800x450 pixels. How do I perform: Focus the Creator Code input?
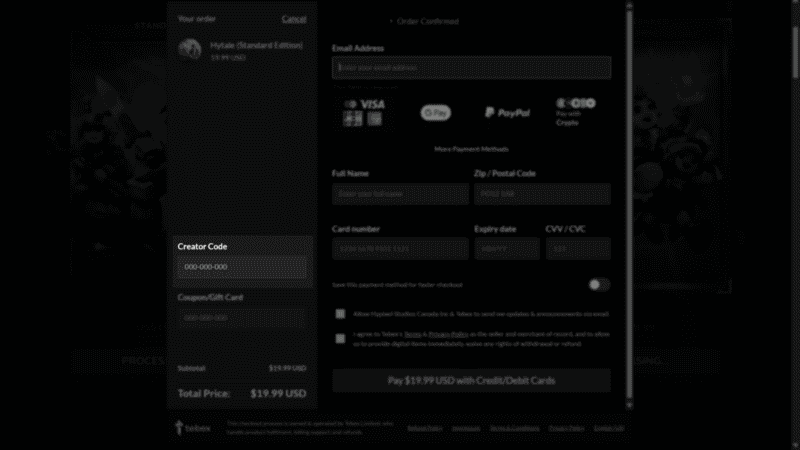click(242, 267)
